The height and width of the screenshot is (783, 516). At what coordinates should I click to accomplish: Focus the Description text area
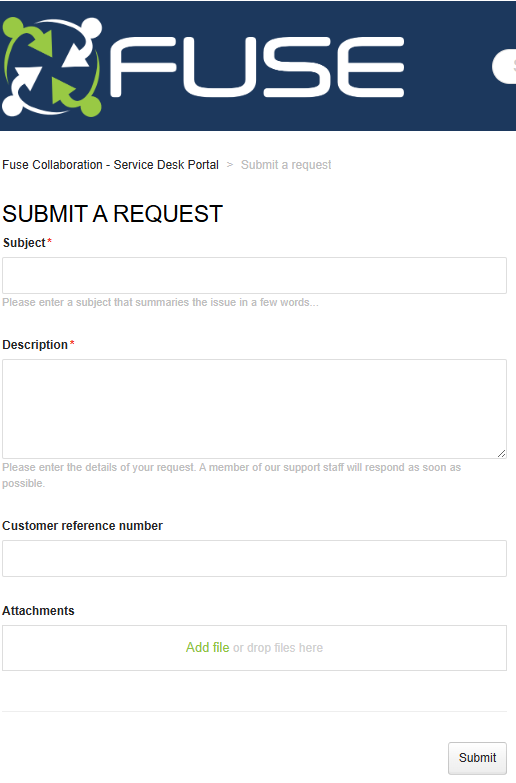pyautogui.click(x=254, y=409)
